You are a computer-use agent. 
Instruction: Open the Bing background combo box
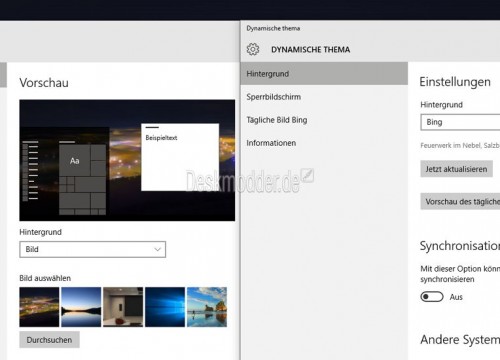click(x=460, y=122)
